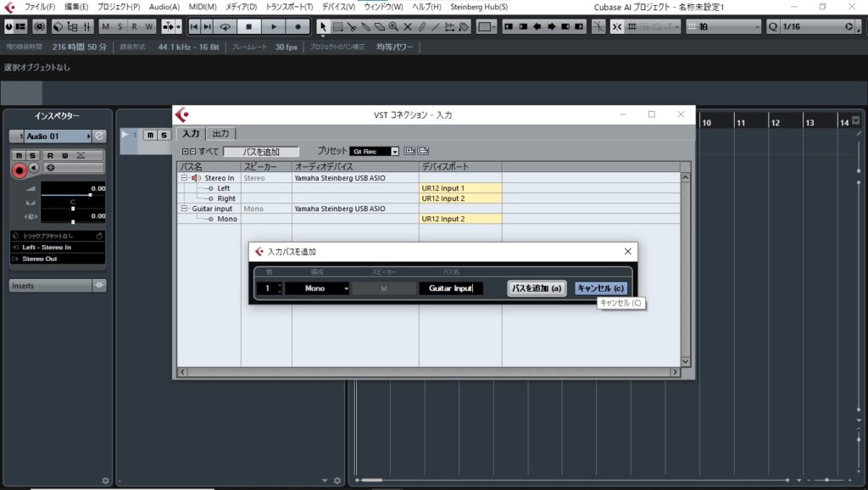Screen dimensions: 868x490
Task: Collapse the Stereo In bus tree
Action: (x=184, y=178)
